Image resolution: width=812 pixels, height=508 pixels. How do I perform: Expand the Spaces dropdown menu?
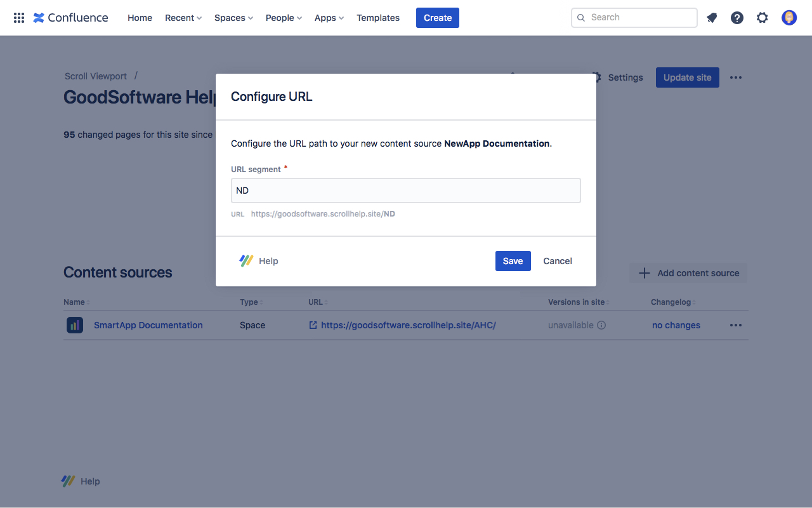point(233,18)
